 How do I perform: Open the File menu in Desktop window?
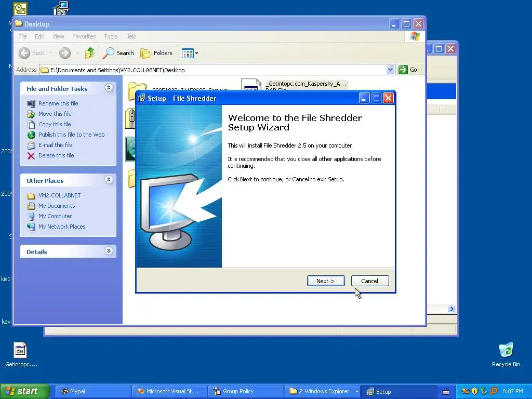tap(22, 36)
